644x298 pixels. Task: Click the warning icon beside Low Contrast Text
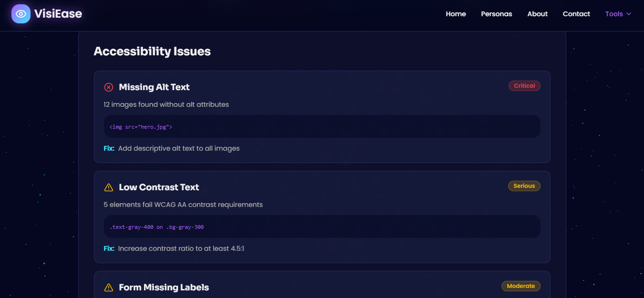coord(109,187)
